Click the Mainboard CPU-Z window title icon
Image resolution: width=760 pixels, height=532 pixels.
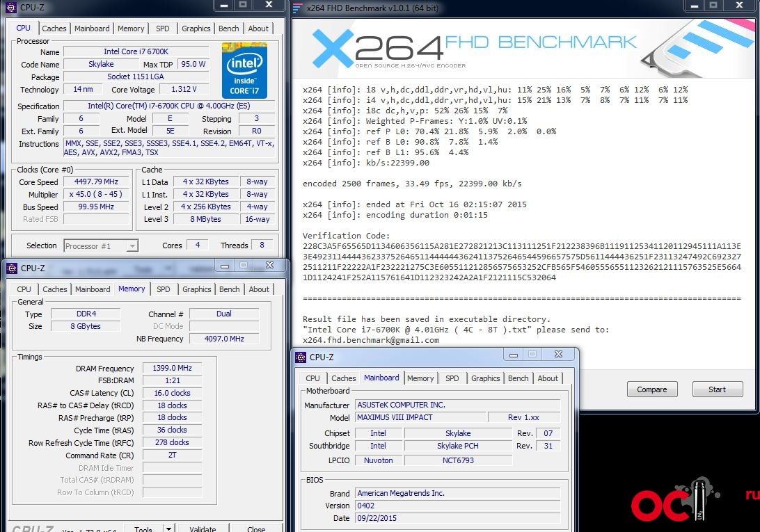[x=301, y=357]
